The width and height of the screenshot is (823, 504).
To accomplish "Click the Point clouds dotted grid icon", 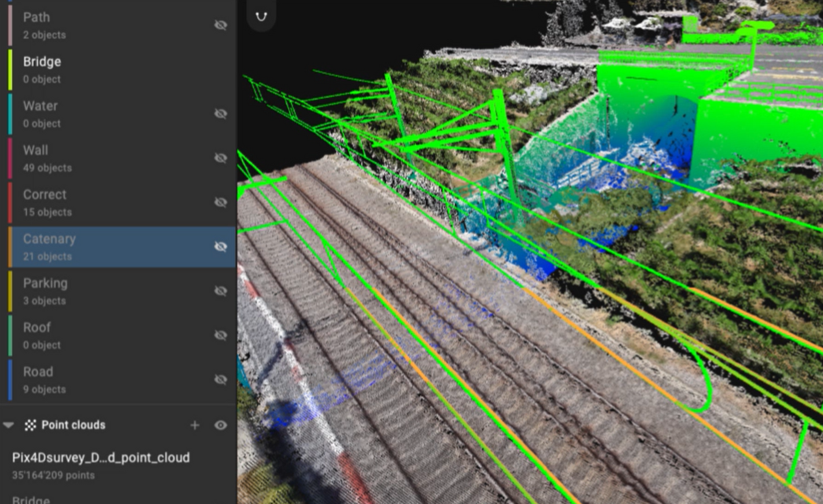I will tap(30, 425).
